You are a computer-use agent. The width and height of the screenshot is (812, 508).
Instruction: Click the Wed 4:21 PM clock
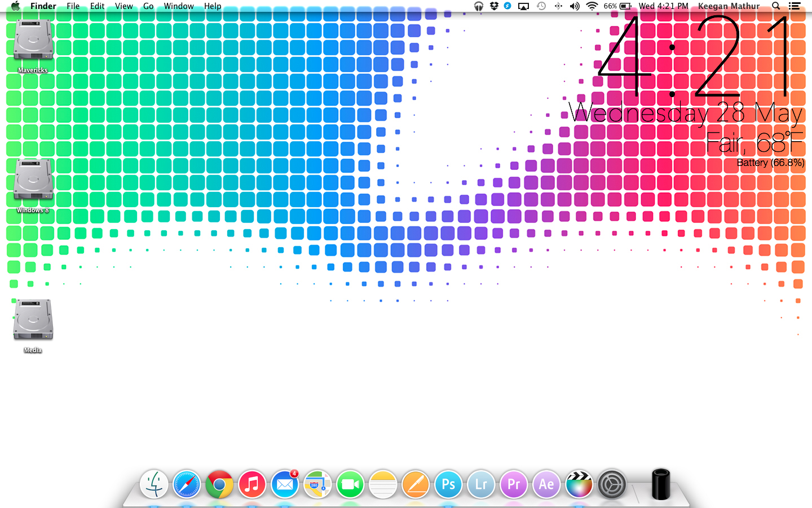(x=664, y=6)
